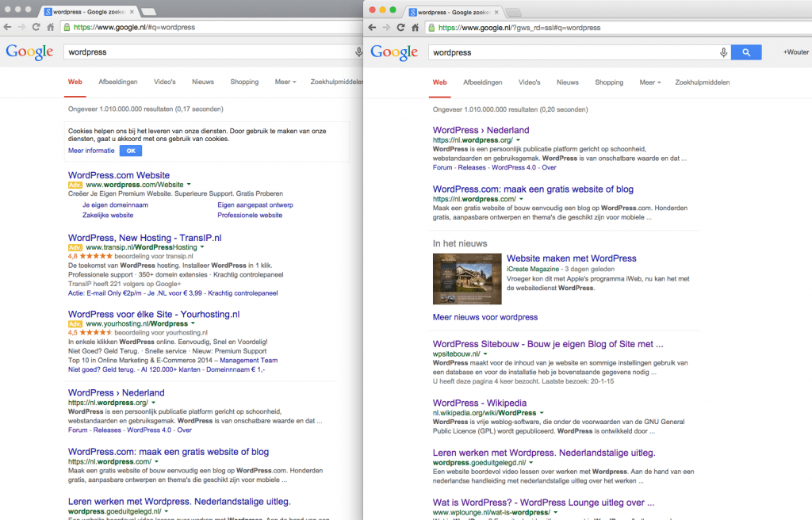Go forward in the left browser window
Screen dimensions: 812x520
pos(21,27)
